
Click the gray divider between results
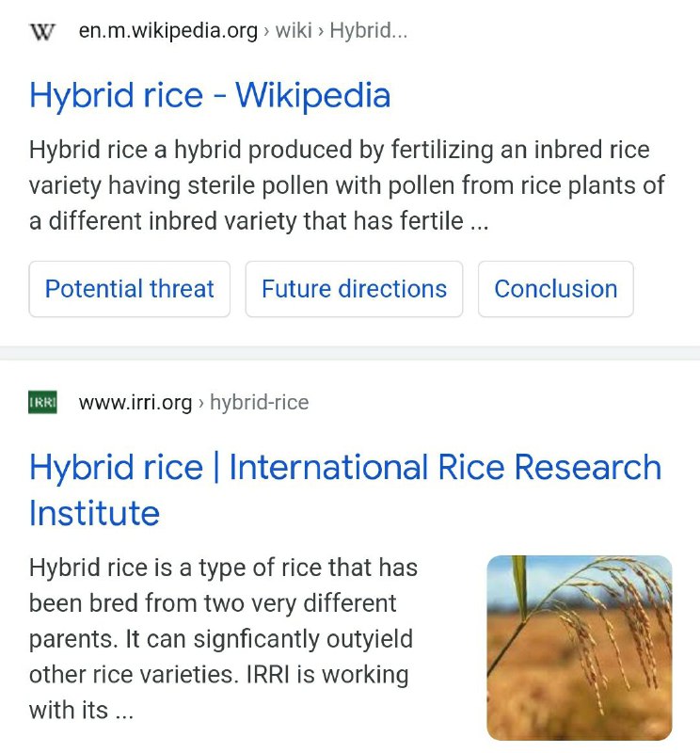pos(350,353)
